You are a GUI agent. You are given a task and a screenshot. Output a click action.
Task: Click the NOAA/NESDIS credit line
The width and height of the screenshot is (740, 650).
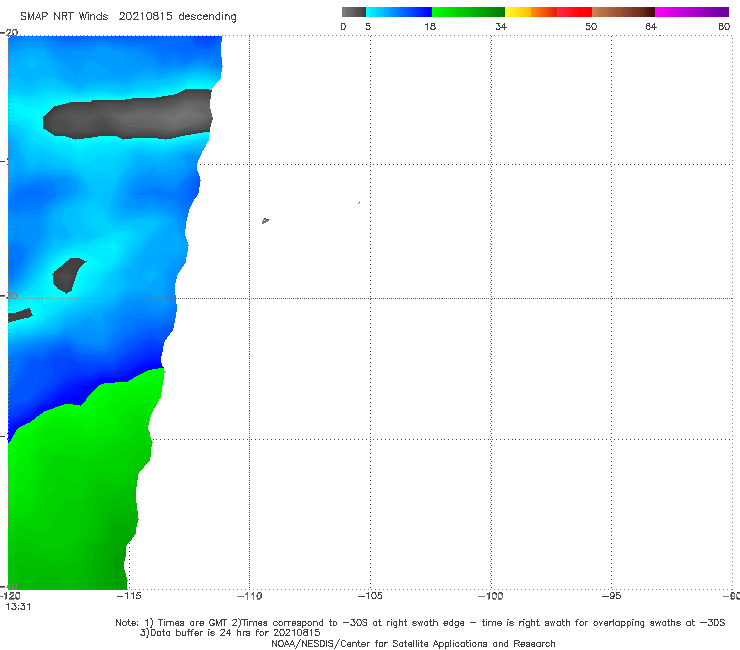pos(413,643)
